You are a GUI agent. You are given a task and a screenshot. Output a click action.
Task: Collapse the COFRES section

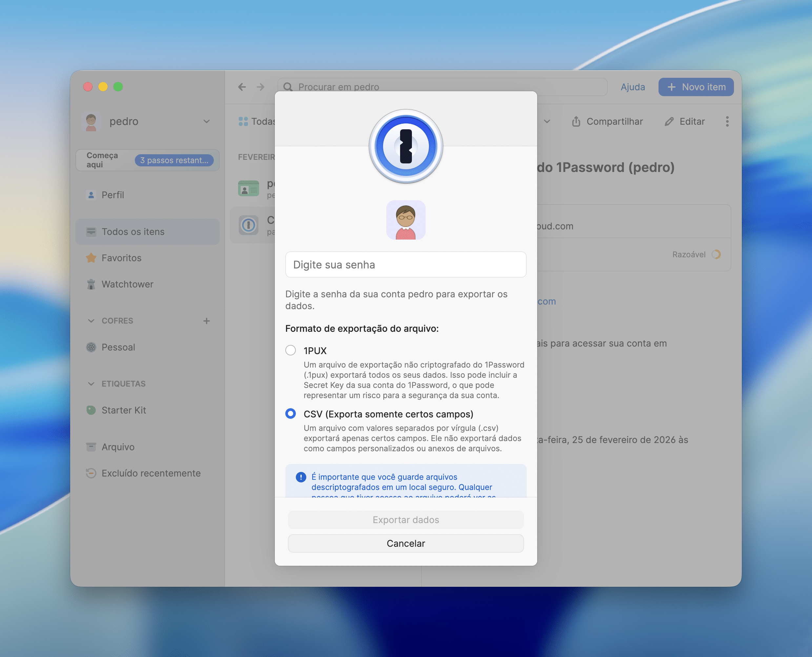(91, 321)
